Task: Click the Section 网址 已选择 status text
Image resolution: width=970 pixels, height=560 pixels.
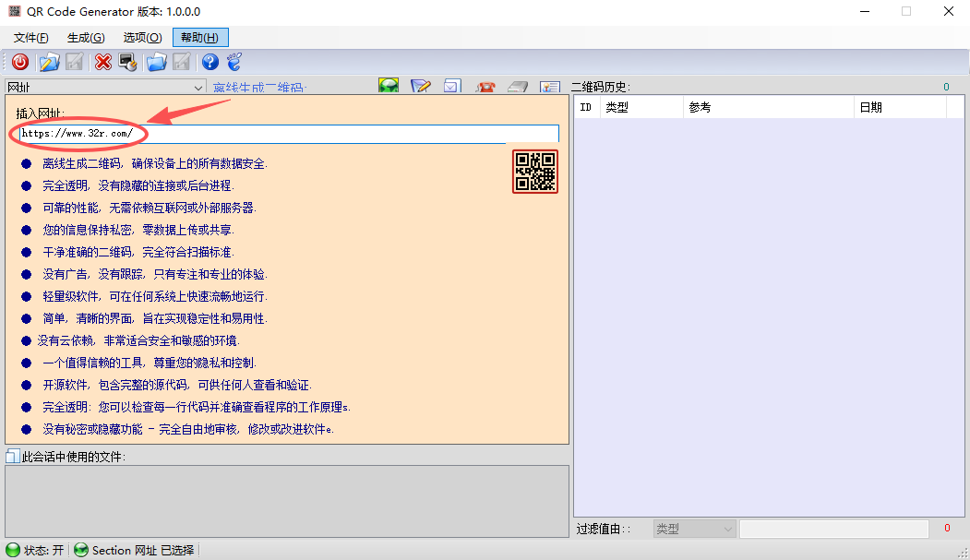Action: coord(143,550)
